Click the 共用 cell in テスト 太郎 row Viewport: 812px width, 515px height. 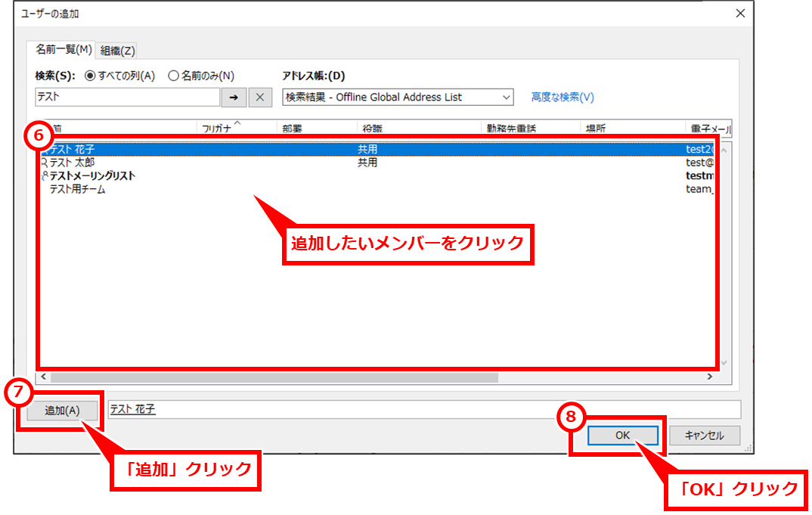click(x=367, y=163)
